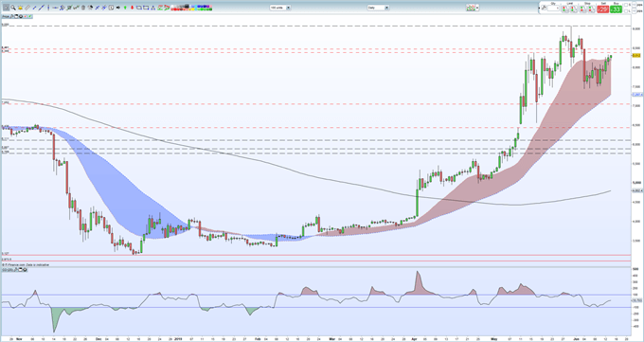
Task: Open CCI indicator settings wrench icon
Action: (15, 269)
